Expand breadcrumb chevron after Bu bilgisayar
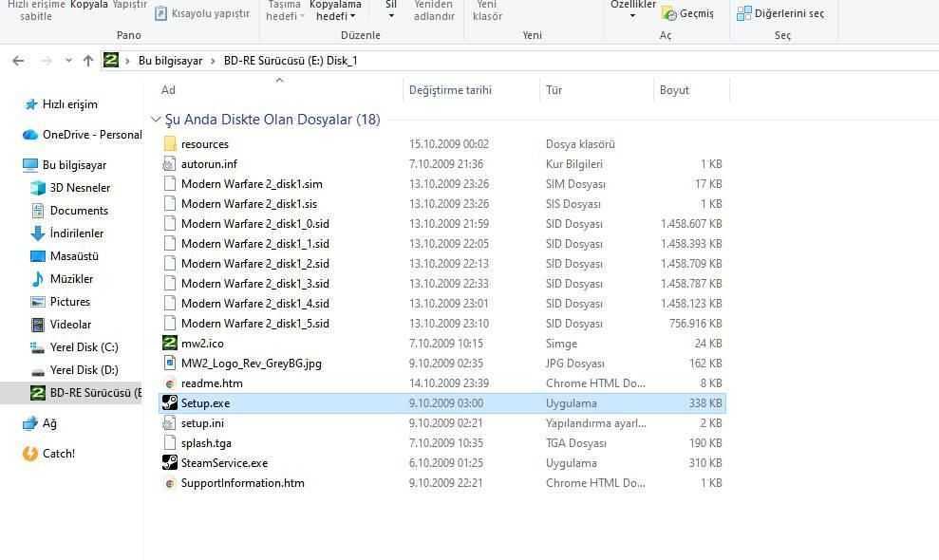The width and height of the screenshot is (939, 560). (213, 61)
